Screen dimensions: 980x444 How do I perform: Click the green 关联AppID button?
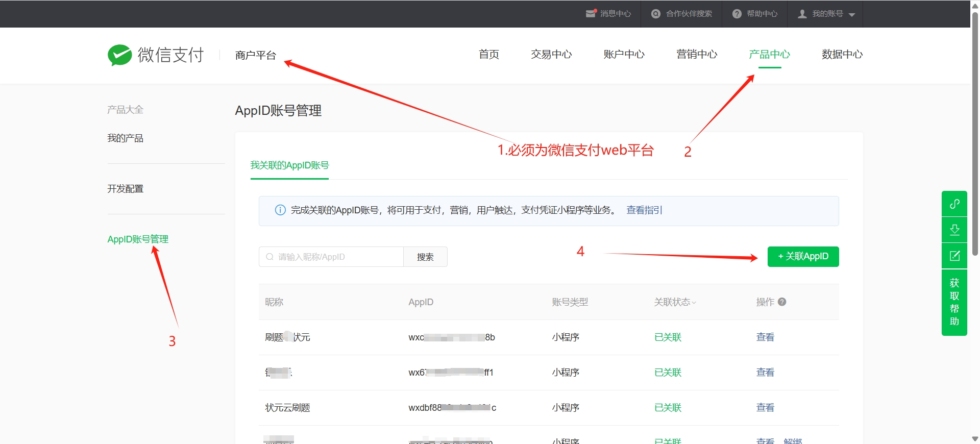[x=803, y=256]
